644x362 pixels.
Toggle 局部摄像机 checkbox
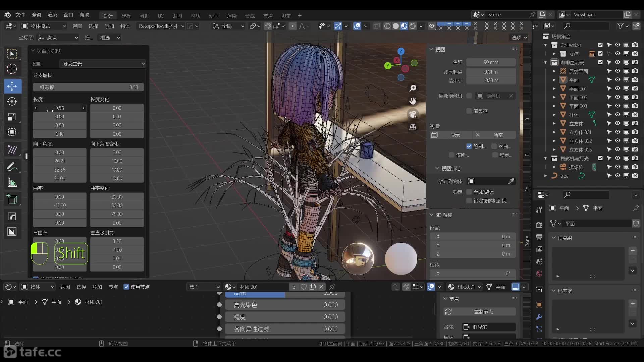click(469, 96)
